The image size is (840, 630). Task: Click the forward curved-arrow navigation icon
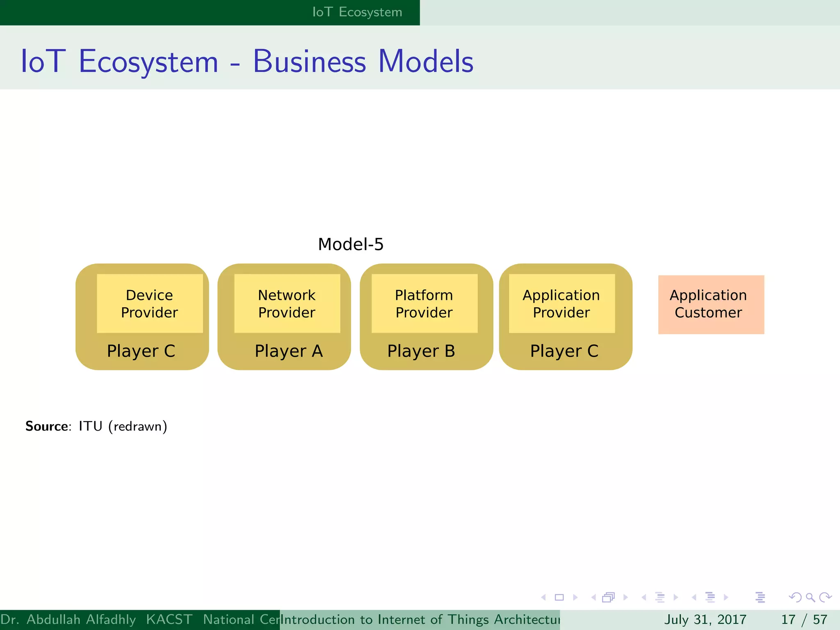coord(825,598)
